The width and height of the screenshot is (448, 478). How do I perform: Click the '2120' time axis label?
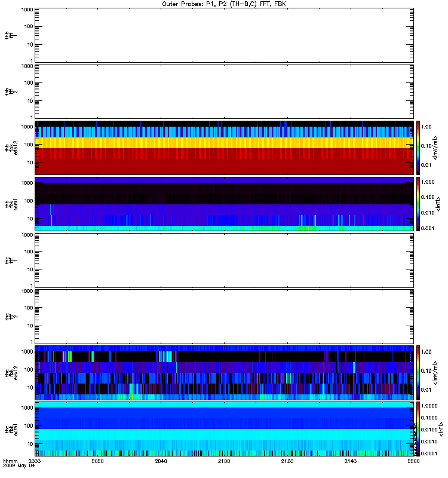tap(287, 461)
